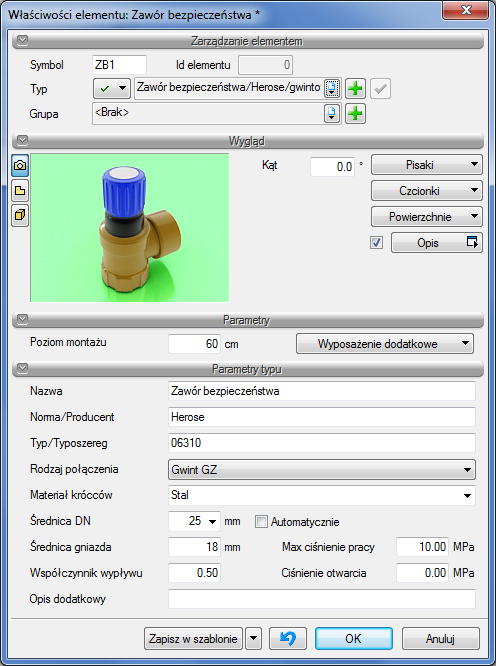The width and height of the screenshot is (496, 666).
Task: Click green plus icon beside Typ field
Action: pos(355,89)
